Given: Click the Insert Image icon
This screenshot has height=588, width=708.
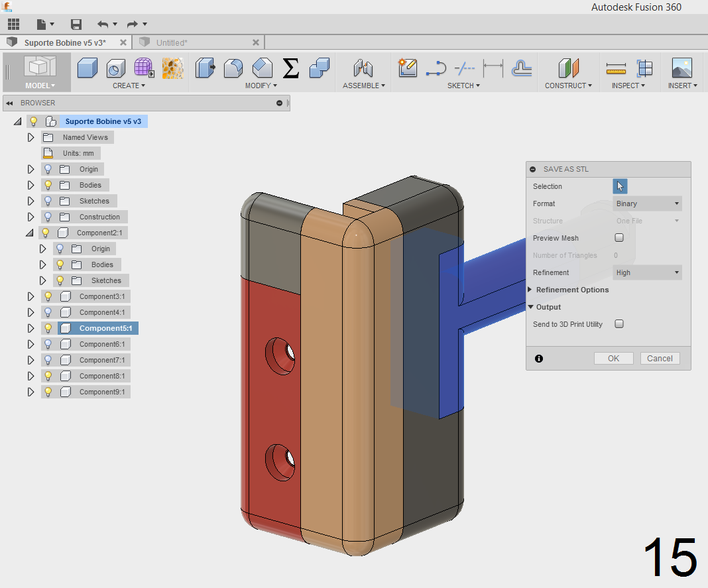Looking at the screenshot, I should (683, 66).
